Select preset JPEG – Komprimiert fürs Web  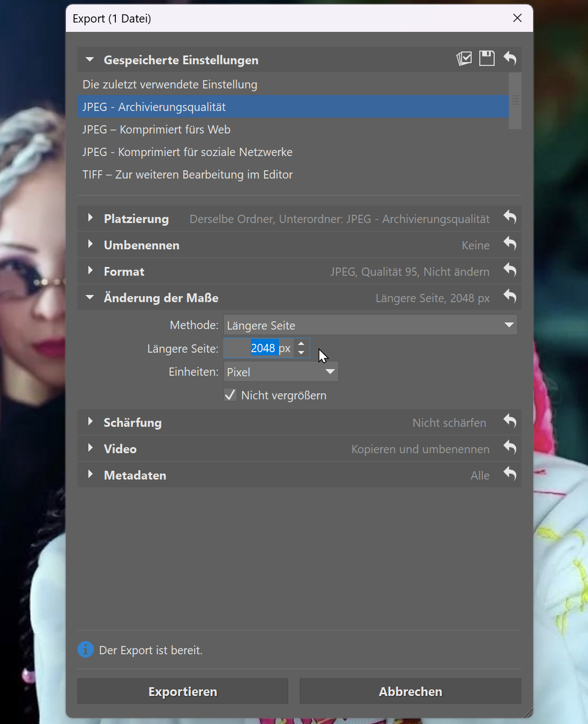293,130
